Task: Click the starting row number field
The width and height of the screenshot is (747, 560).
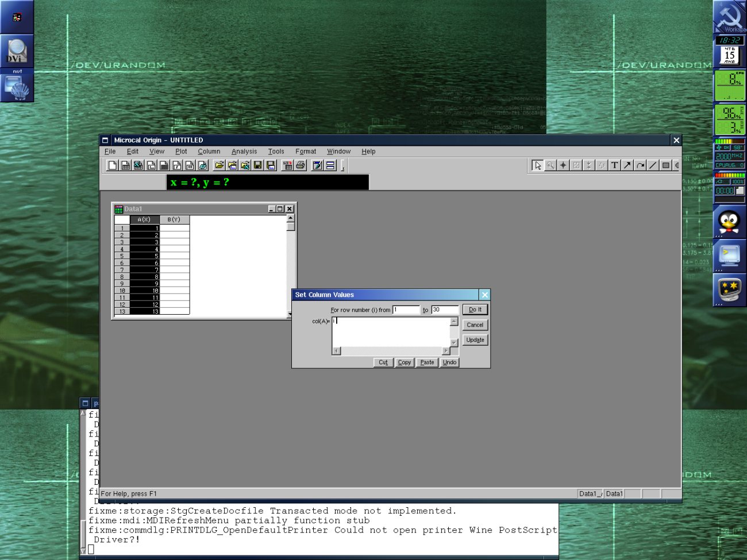Action: tap(406, 310)
